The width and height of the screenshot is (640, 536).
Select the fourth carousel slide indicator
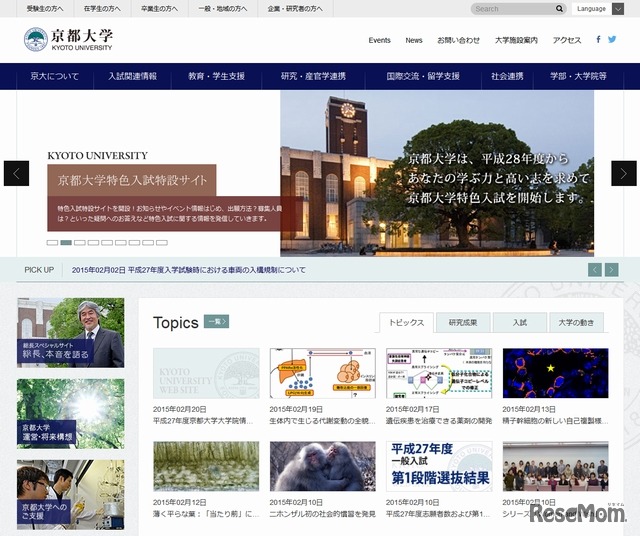tap(93, 242)
